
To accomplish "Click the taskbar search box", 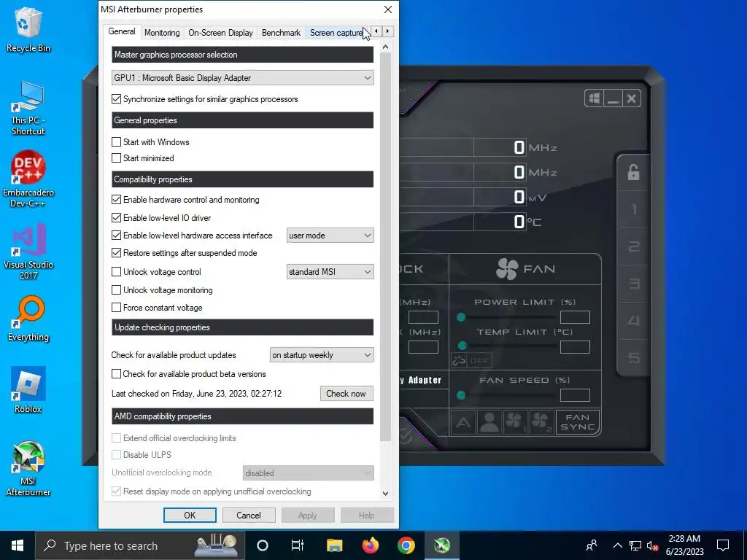I will coord(140,545).
